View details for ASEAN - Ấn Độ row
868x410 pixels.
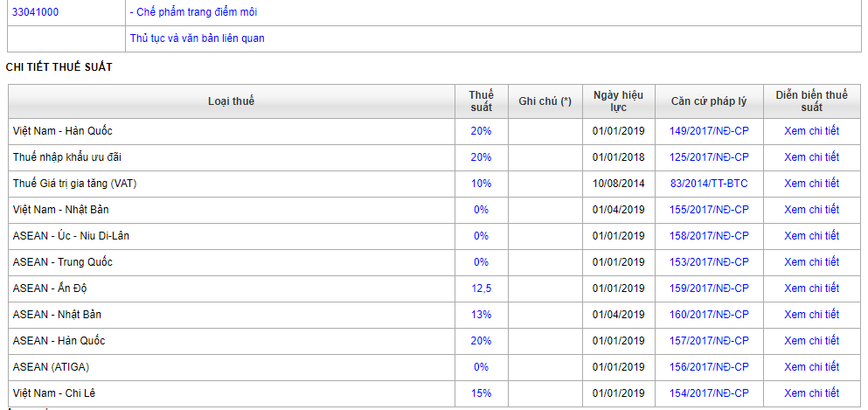tap(811, 288)
